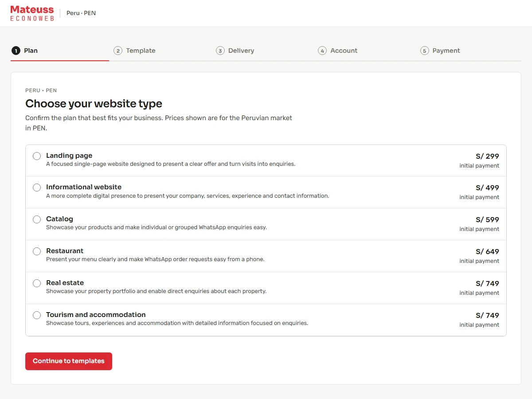
Task: Click the Continue to templates button
Action: click(69, 361)
